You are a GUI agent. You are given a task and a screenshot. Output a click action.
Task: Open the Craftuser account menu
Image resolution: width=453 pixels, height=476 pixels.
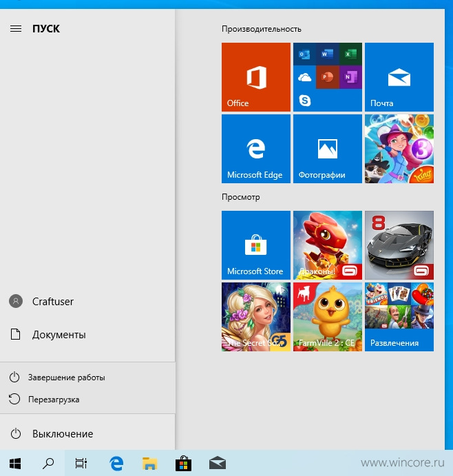87,302
